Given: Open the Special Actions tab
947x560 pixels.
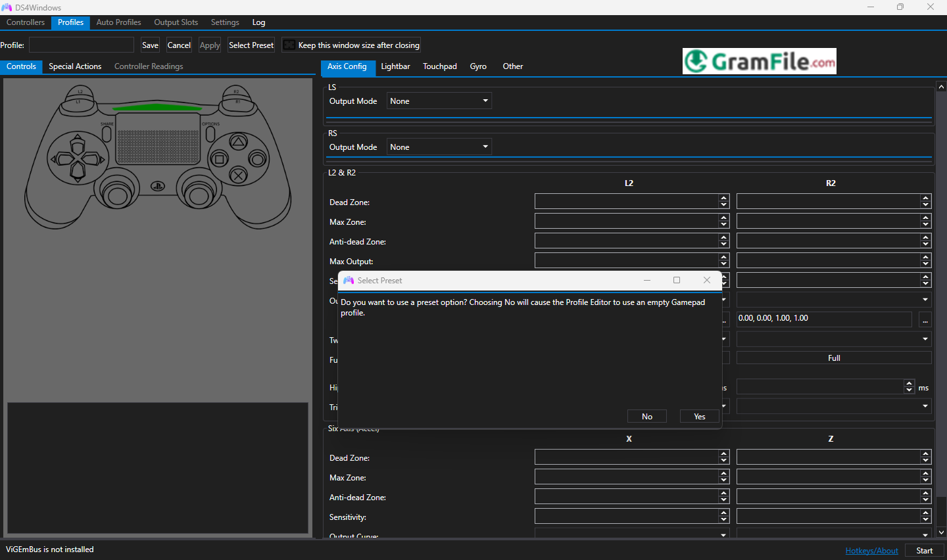Looking at the screenshot, I should [x=75, y=66].
